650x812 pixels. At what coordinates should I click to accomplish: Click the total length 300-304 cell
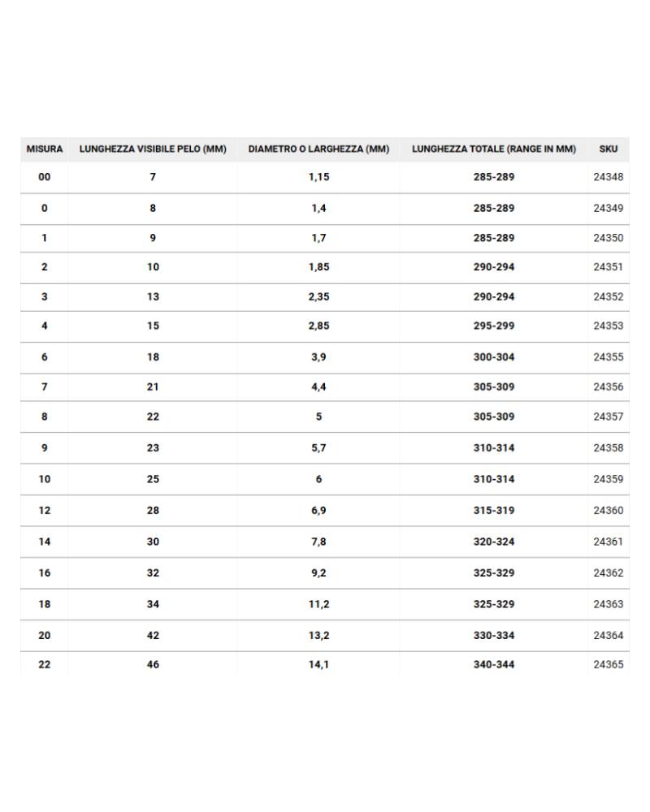(494, 357)
